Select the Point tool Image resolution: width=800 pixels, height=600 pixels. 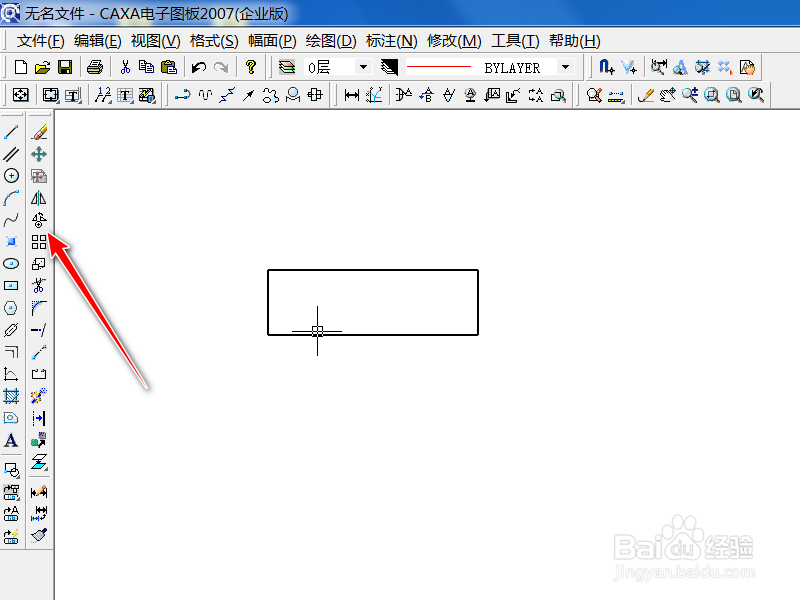pyautogui.click(x=11, y=242)
